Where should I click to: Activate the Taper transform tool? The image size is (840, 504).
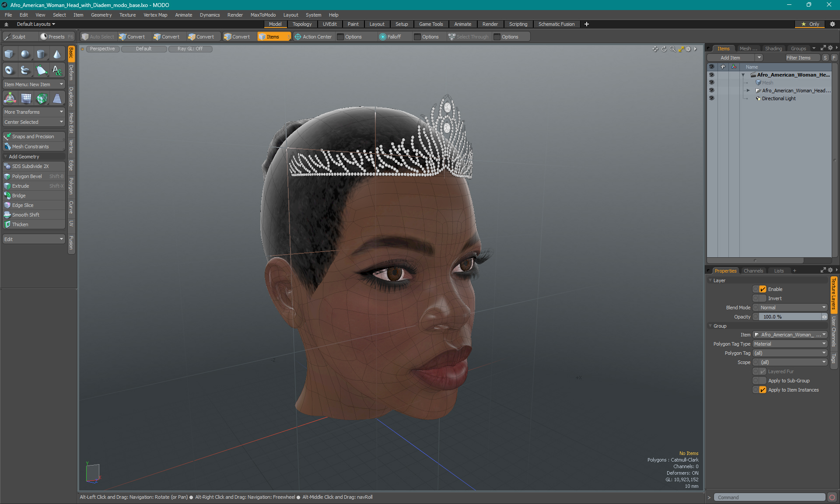[57, 98]
